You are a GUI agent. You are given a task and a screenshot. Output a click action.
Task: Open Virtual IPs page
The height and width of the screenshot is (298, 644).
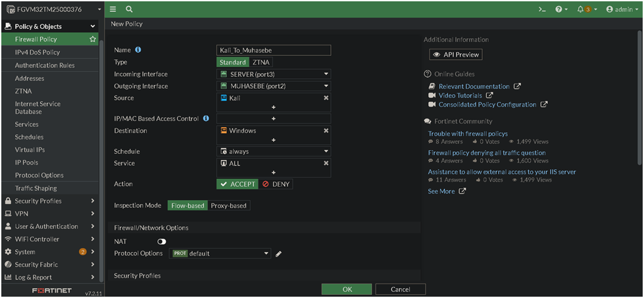click(30, 149)
